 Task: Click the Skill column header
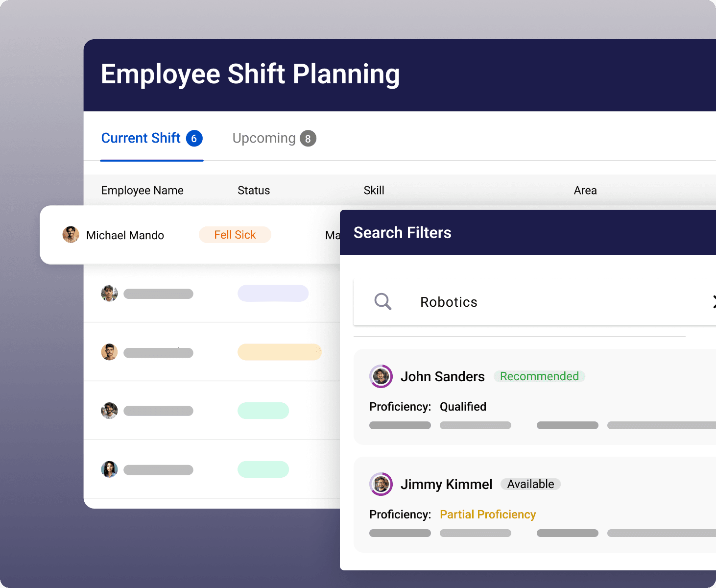374,190
